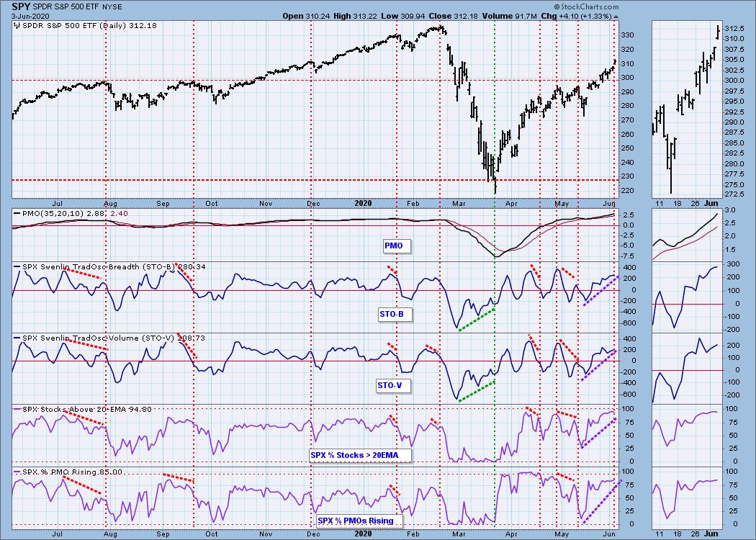
Task: Click the Open 310.24 value
Action: click(306, 16)
